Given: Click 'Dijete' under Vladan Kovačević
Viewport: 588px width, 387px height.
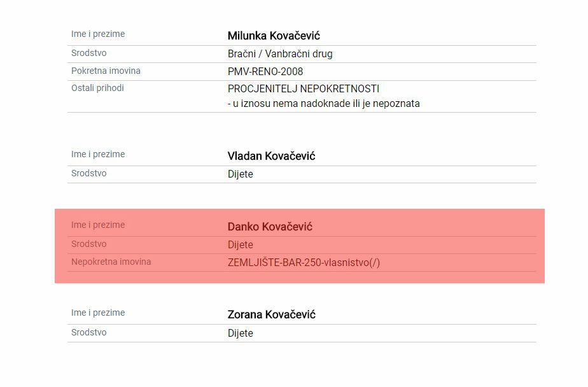Looking at the screenshot, I should coord(241,174).
